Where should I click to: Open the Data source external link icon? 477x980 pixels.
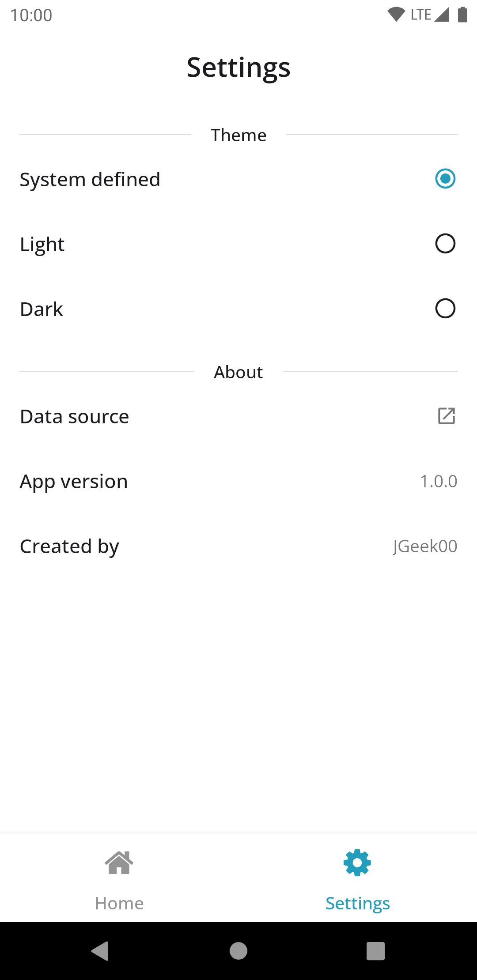pyautogui.click(x=446, y=416)
